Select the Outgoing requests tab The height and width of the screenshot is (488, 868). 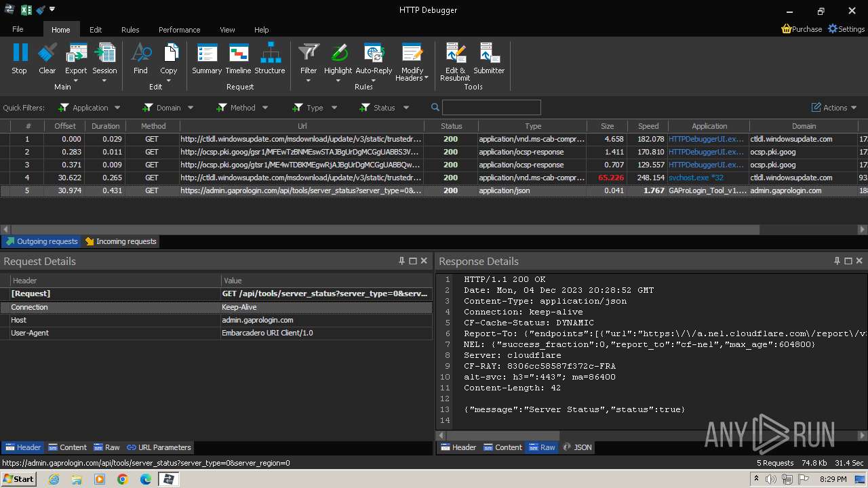pos(41,241)
